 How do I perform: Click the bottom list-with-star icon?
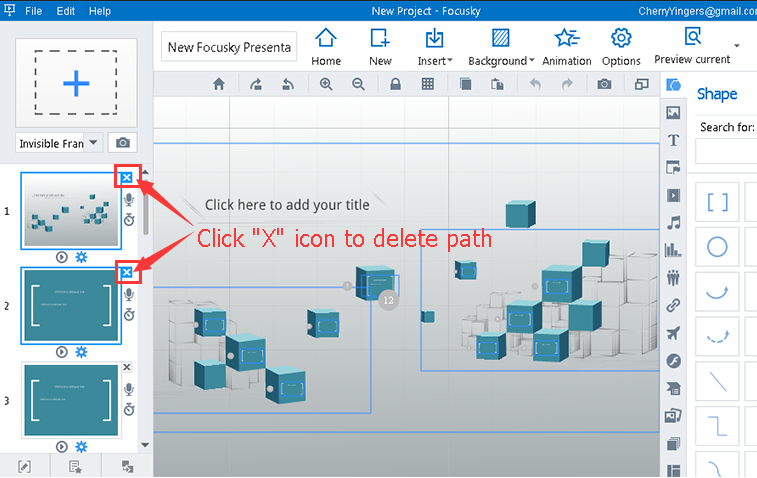(x=75, y=466)
